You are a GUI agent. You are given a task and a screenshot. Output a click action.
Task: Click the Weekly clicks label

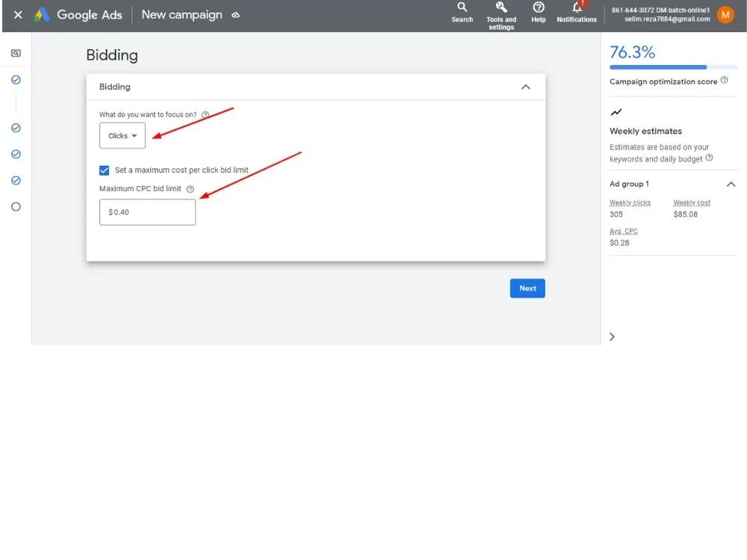point(630,203)
